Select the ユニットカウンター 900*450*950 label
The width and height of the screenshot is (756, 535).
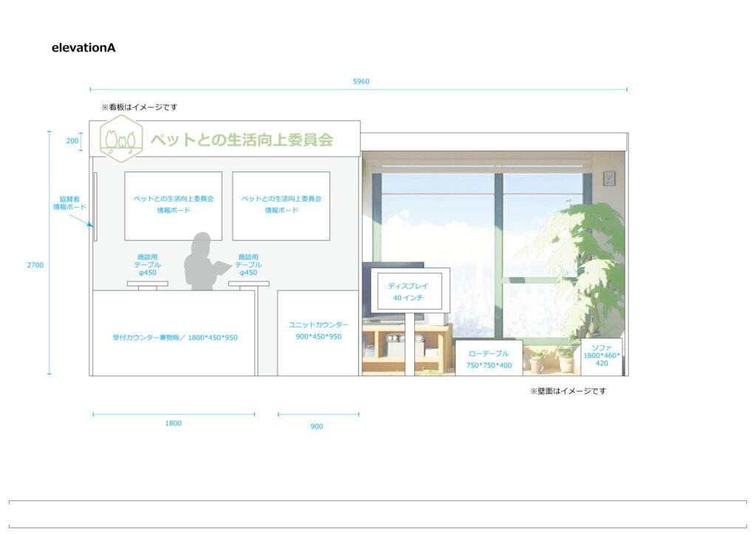318,331
